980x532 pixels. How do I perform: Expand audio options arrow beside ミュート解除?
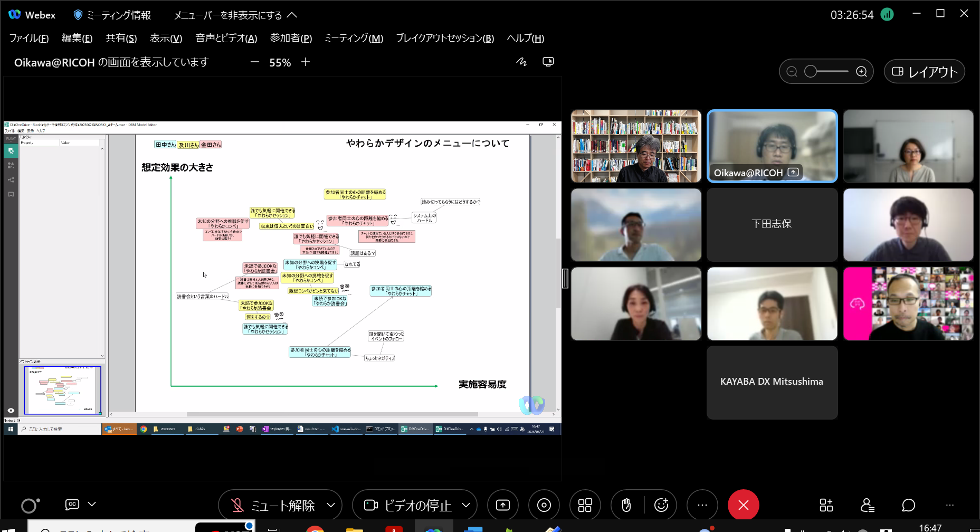pyautogui.click(x=331, y=505)
